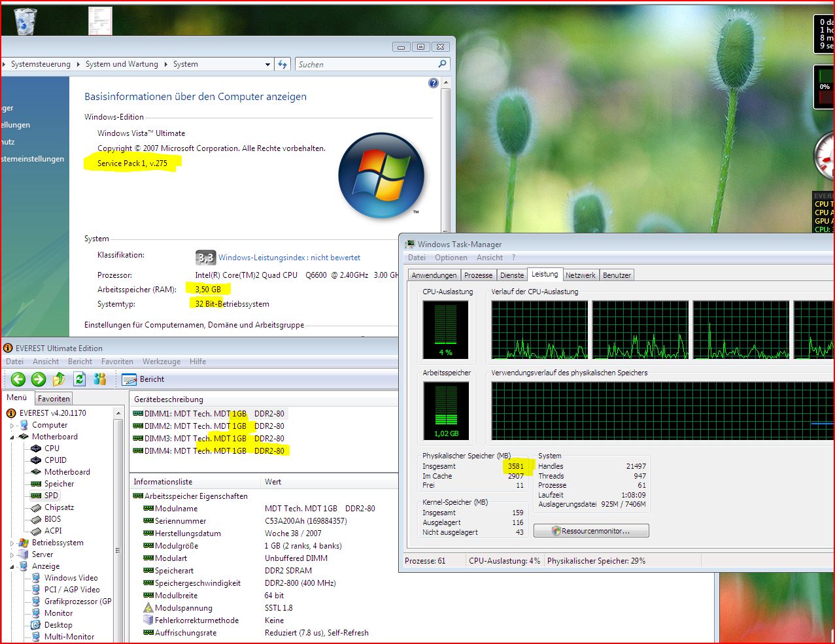
Task: Select Monitor under Anzeige
Action: (x=59, y=613)
